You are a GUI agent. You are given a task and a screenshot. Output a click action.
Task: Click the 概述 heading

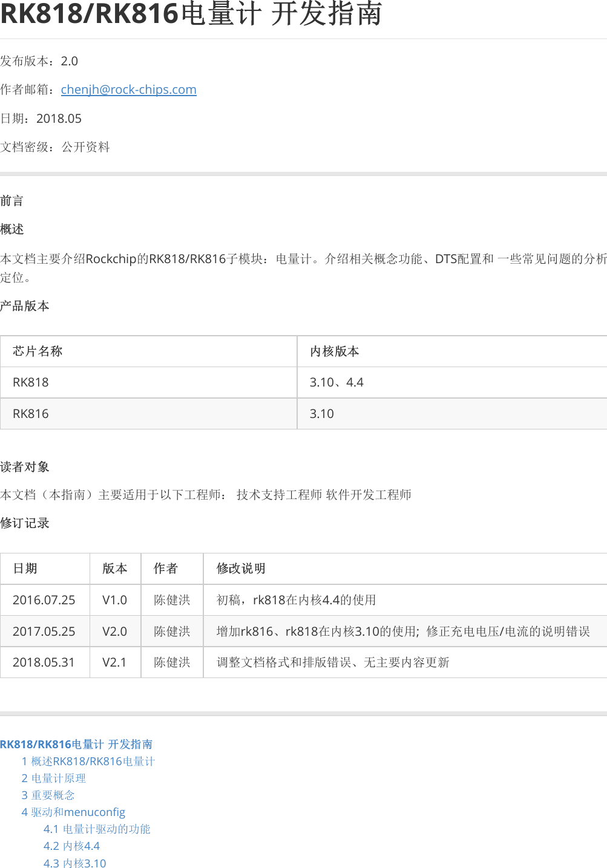[x=12, y=229]
